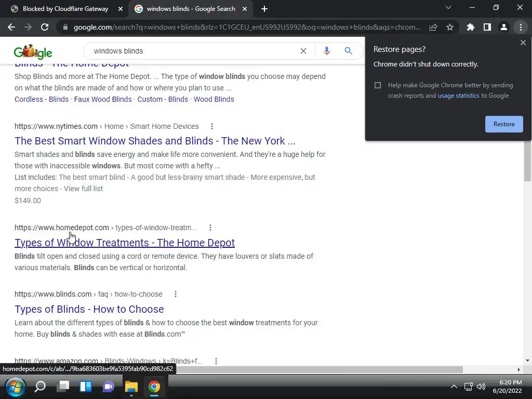Image resolution: width=532 pixels, height=399 pixels.
Task: Open the Extensions puzzle icon
Action: (x=470, y=27)
